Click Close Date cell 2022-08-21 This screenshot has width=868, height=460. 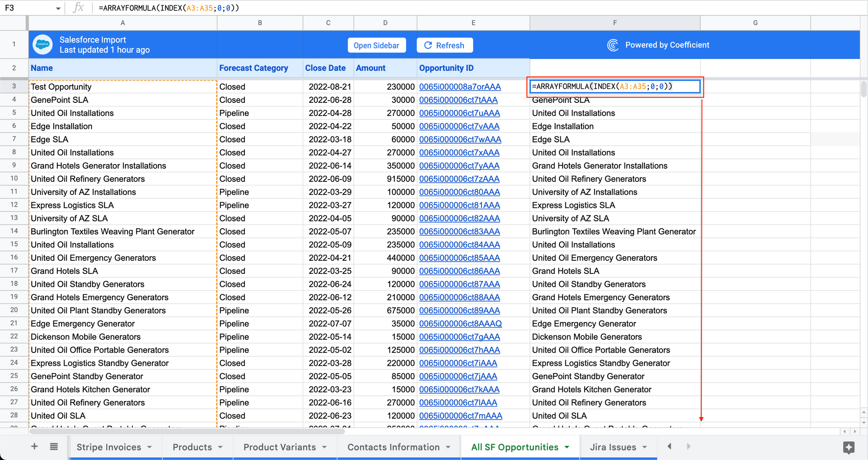[x=328, y=87]
